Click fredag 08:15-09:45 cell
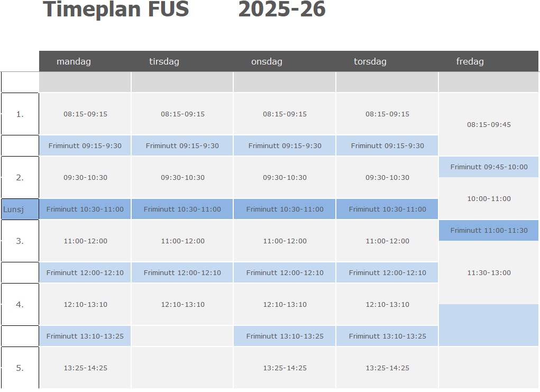 (489, 125)
